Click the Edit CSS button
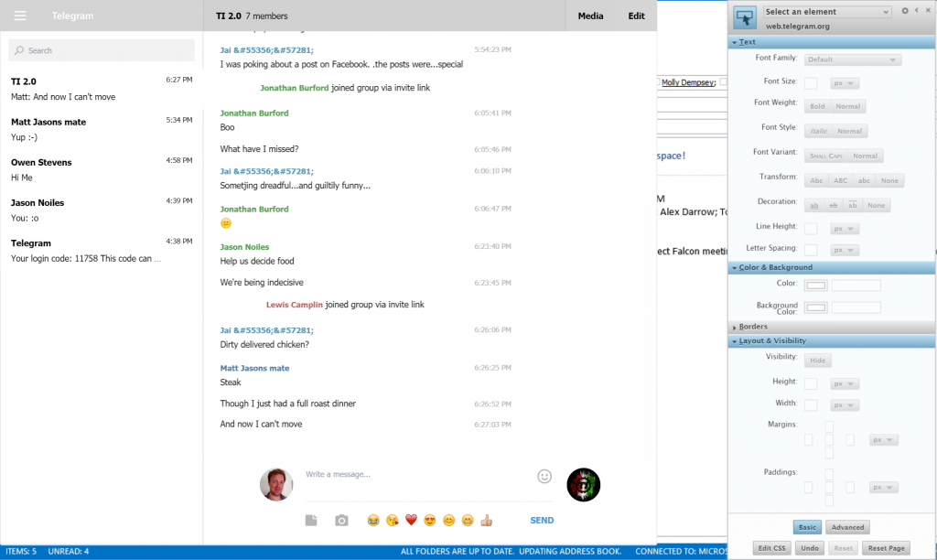 point(771,548)
